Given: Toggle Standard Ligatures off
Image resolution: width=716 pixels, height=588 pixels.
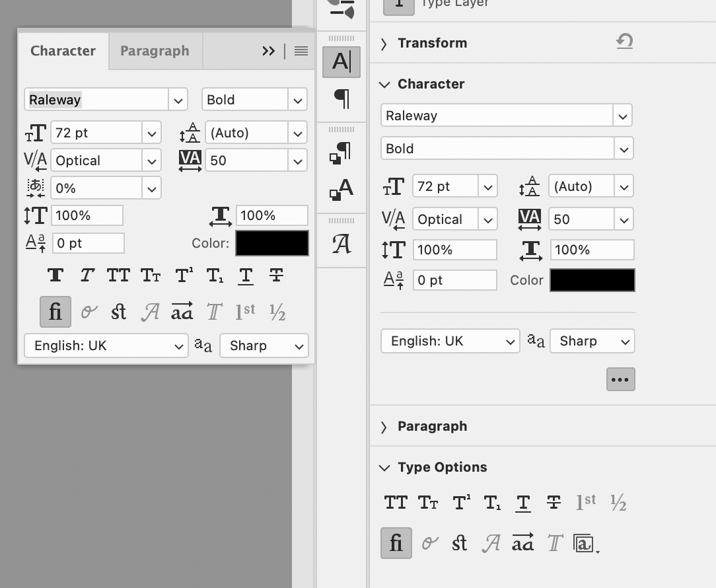Looking at the screenshot, I should click(55, 311).
